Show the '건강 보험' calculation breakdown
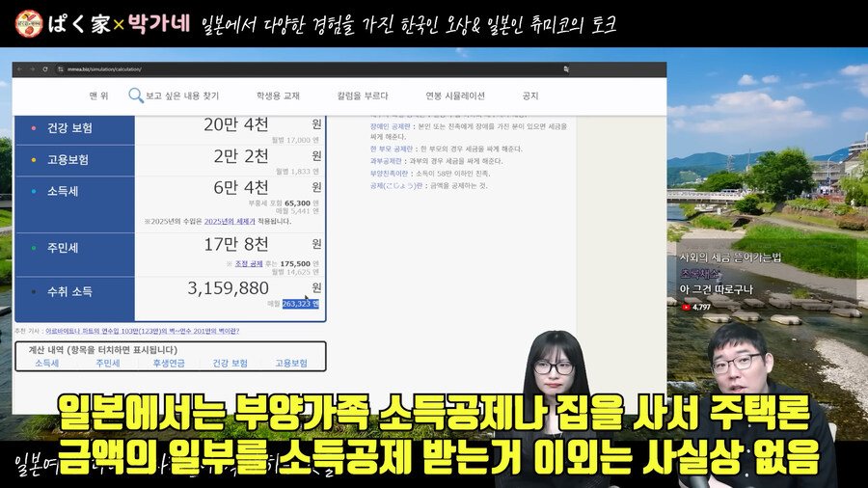This screenshot has height=488, width=868. click(x=230, y=363)
